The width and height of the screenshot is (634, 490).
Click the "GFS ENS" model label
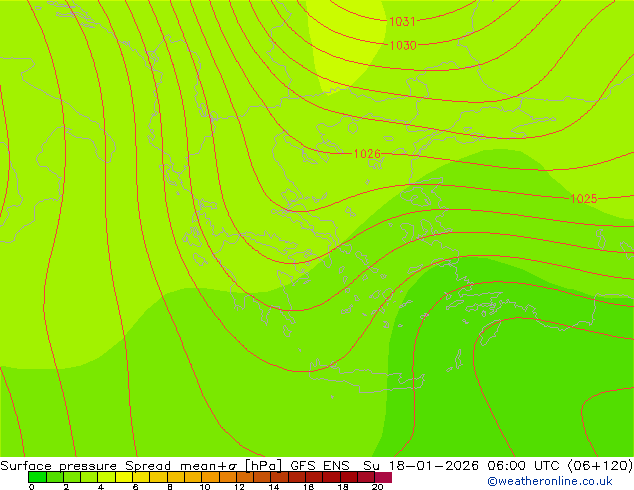(320, 466)
